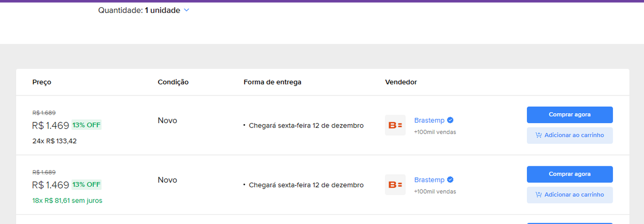Viewport: 644px width, 224px height.
Task: Click the 'Forma de entrega' column header
Action: (272, 82)
